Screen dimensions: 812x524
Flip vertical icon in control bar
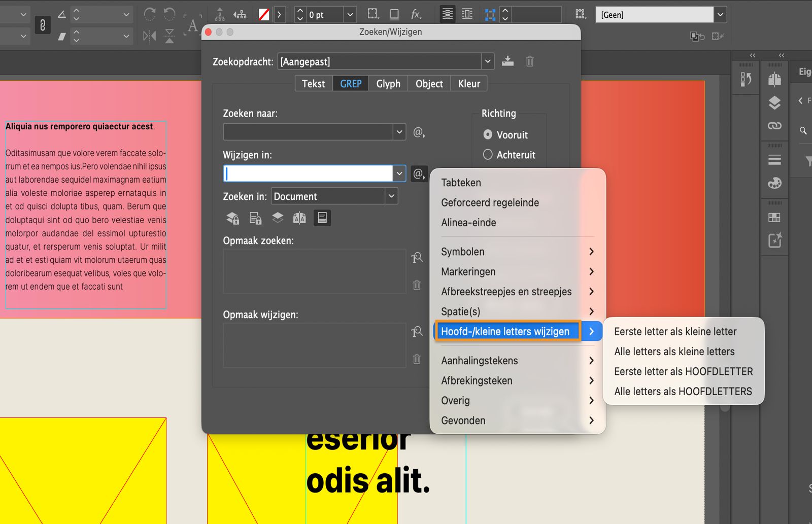tap(170, 36)
